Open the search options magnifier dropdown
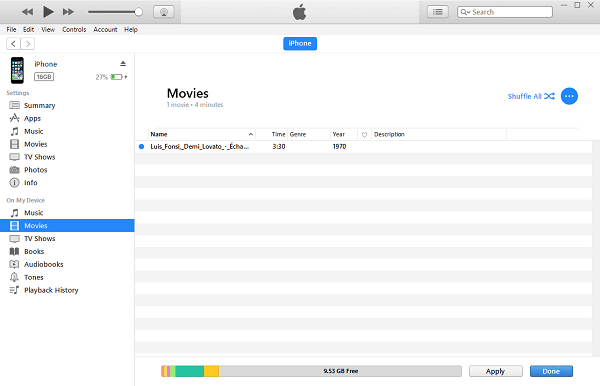 point(465,12)
